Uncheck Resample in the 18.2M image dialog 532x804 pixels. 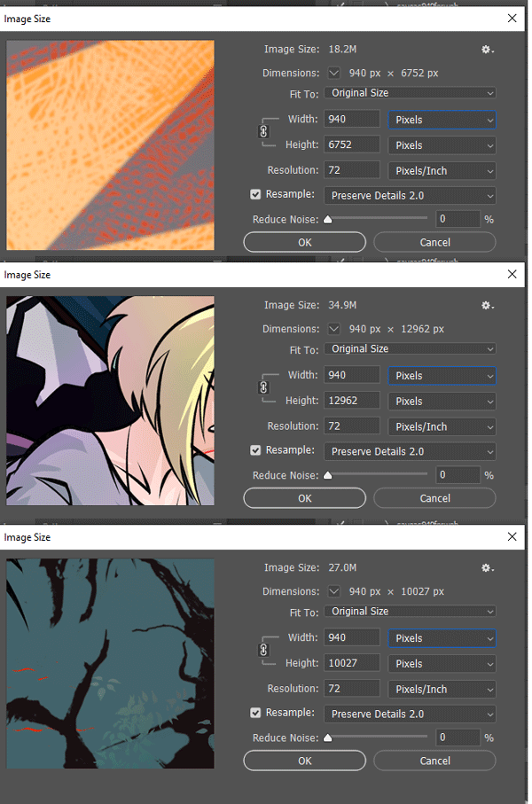click(256, 195)
